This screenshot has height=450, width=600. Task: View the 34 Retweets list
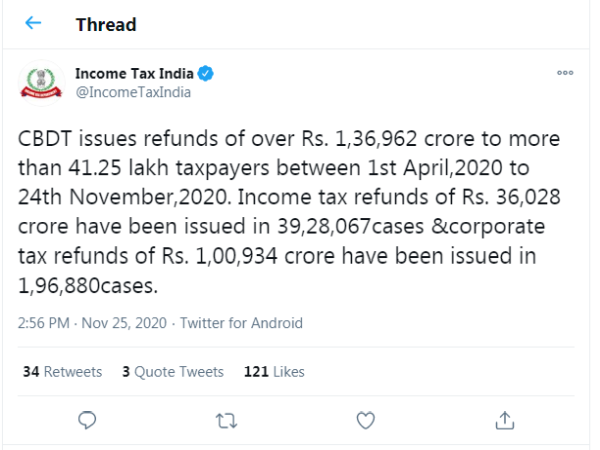tap(62, 371)
